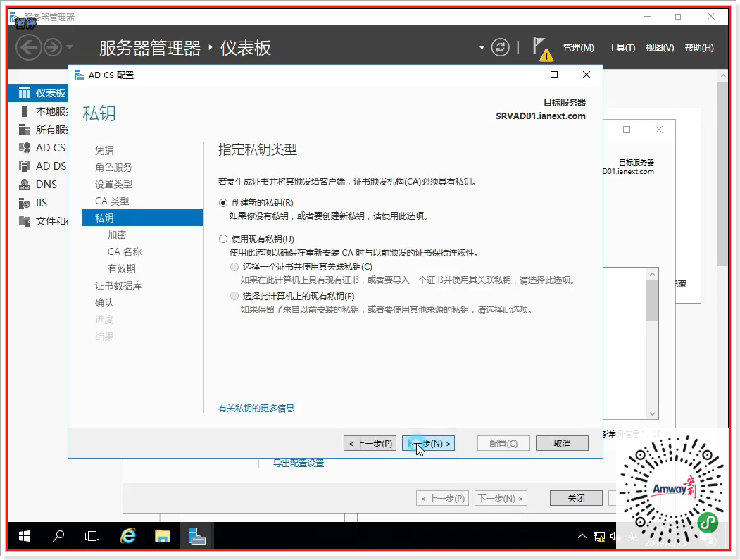
Task: Click the refresh icon in the header
Action: tap(500, 47)
